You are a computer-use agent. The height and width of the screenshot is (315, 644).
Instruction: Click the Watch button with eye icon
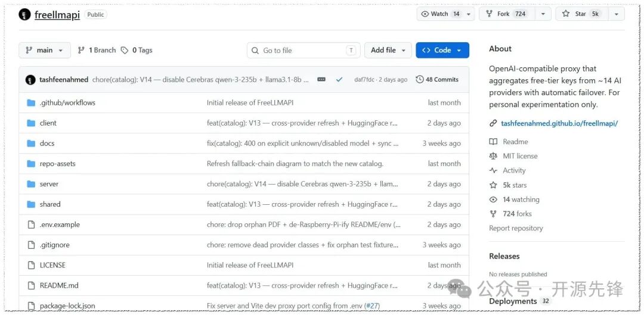point(440,14)
